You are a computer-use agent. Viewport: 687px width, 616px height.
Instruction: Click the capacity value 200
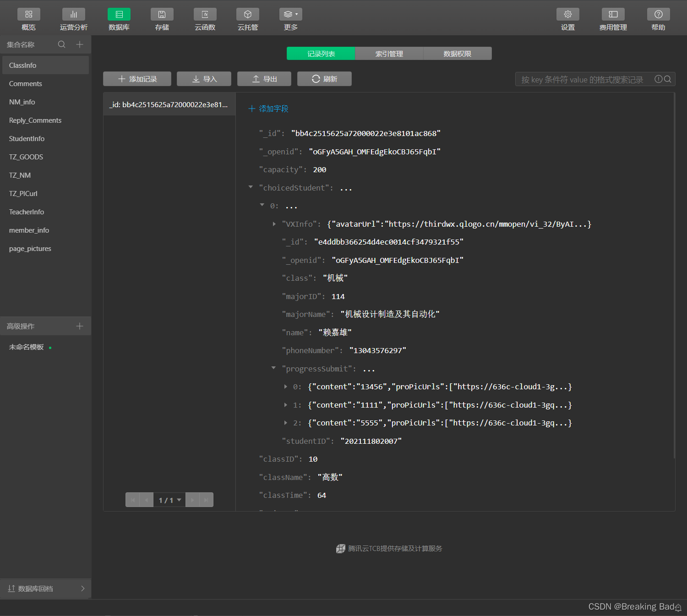pyautogui.click(x=320, y=169)
